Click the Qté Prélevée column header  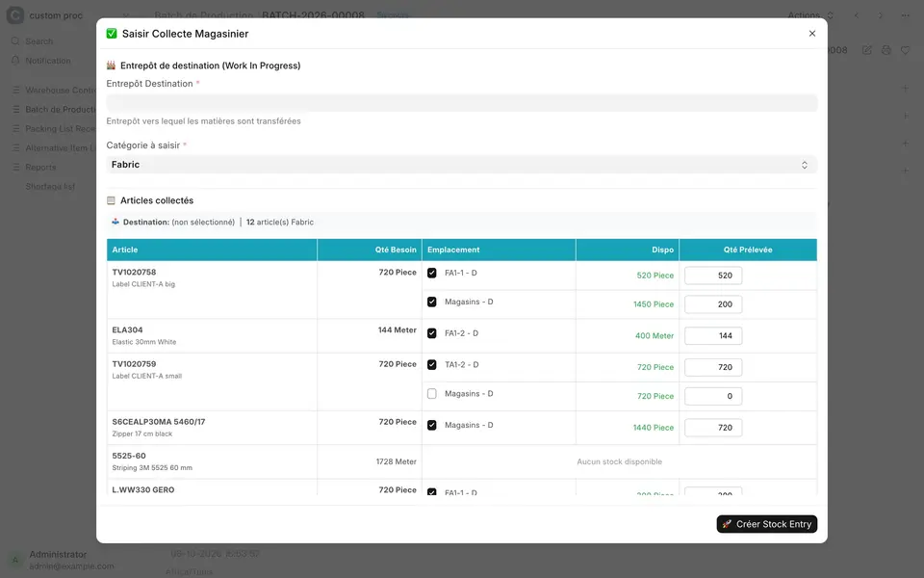(x=748, y=250)
